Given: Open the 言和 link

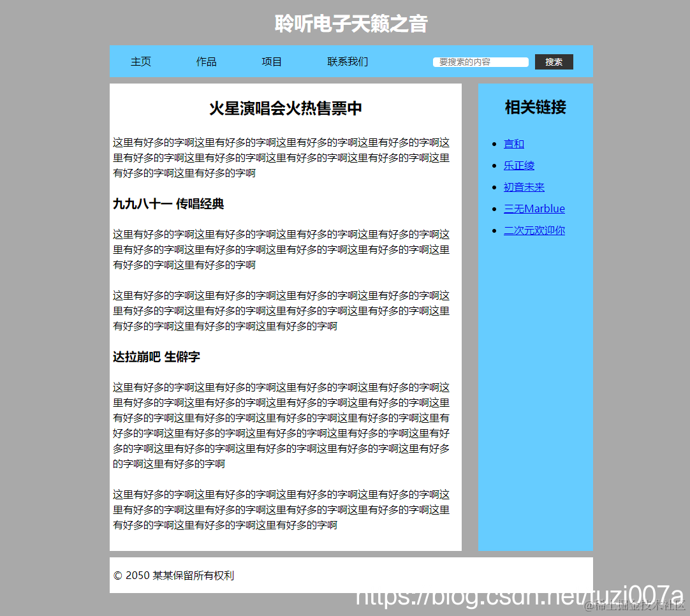Looking at the screenshot, I should pos(514,143).
